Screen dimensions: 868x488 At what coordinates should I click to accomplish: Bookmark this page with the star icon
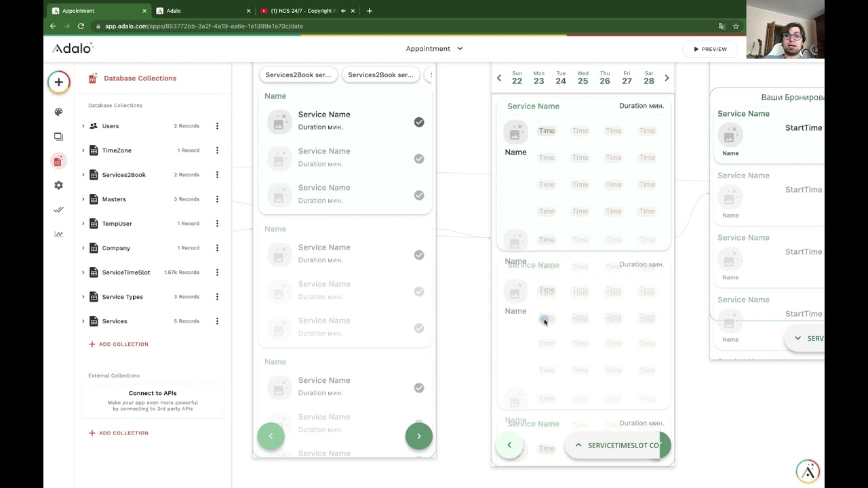pos(736,26)
